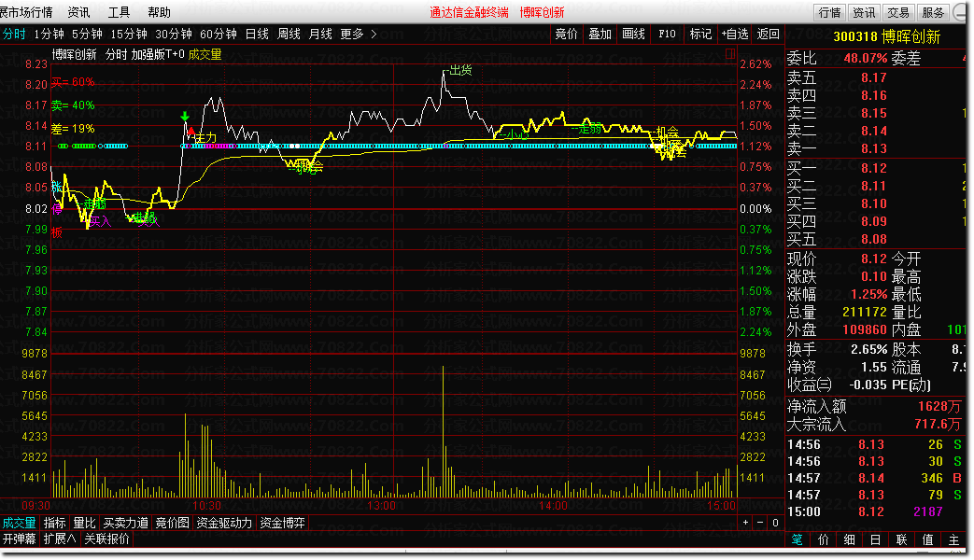Click the minus zoom button below chart
Screen dimensions: 974x560
pos(760,523)
